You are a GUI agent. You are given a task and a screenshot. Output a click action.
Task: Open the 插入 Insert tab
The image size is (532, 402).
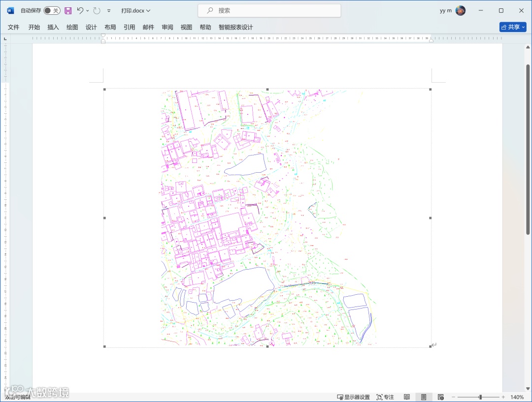(53, 27)
